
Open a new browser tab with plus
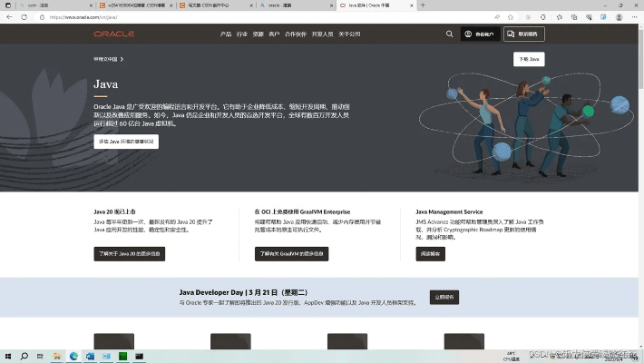click(x=423, y=5)
